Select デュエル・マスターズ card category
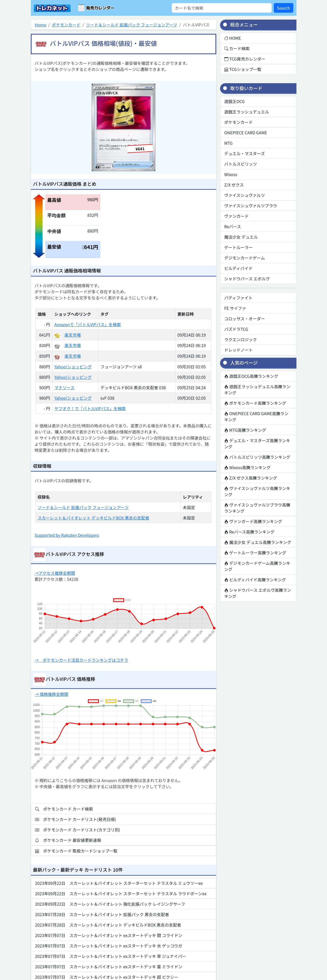 pyautogui.click(x=258, y=154)
